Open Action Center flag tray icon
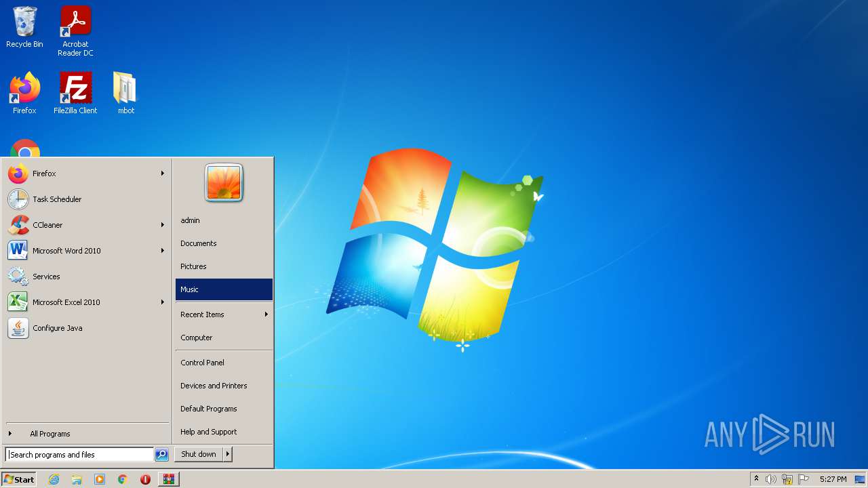The image size is (868, 488). (804, 479)
